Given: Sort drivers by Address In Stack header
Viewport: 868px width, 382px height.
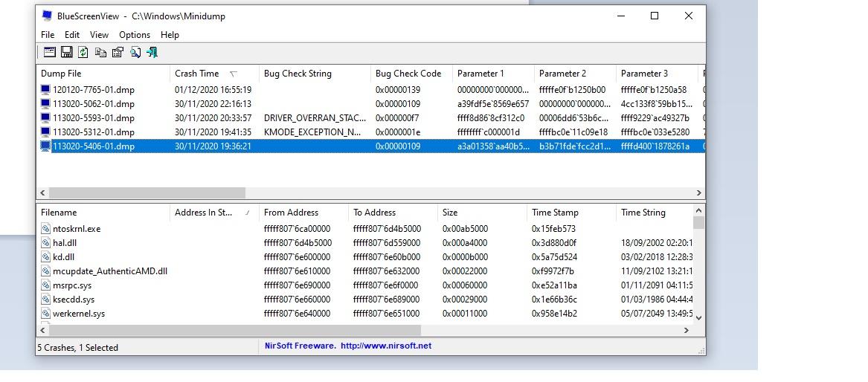Looking at the screenshot, I should tap(214, 213).
